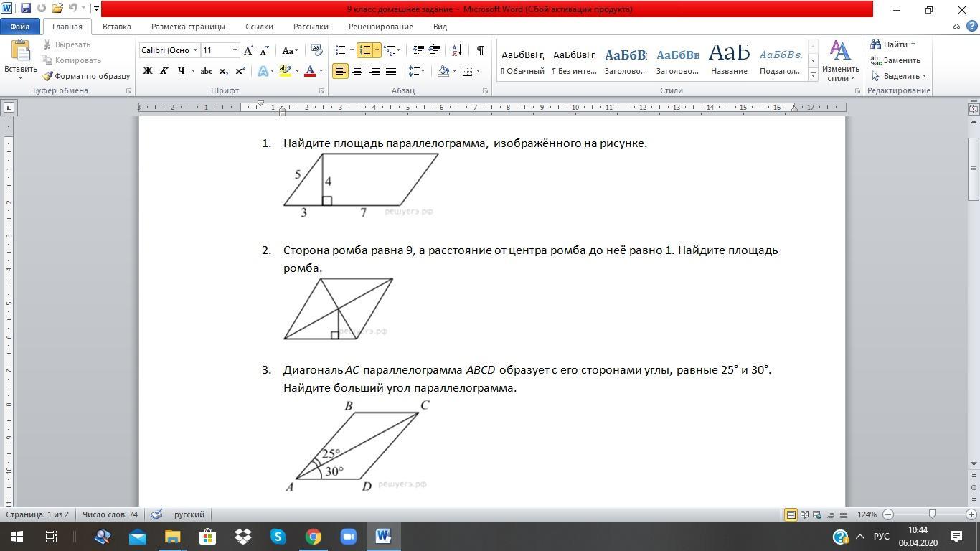Viewport: 980px width, 551px height.
Task: Grow the font size with the large A icon
Action: 248,50
